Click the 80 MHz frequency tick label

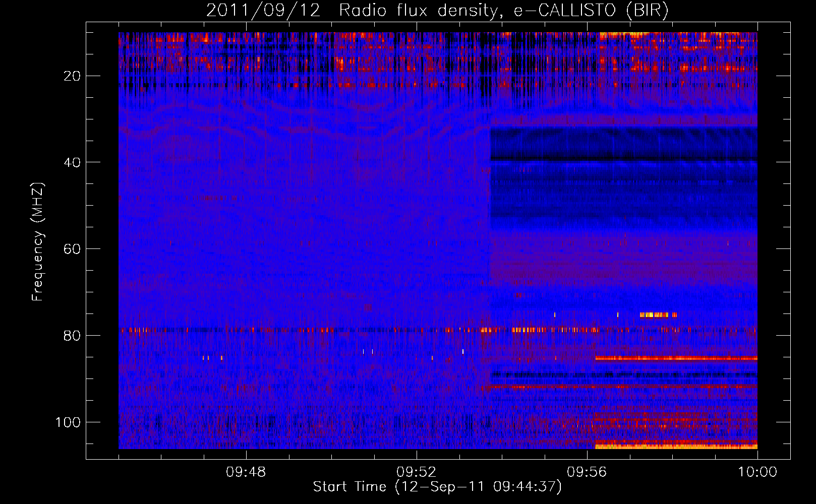[x=72, y=336]
